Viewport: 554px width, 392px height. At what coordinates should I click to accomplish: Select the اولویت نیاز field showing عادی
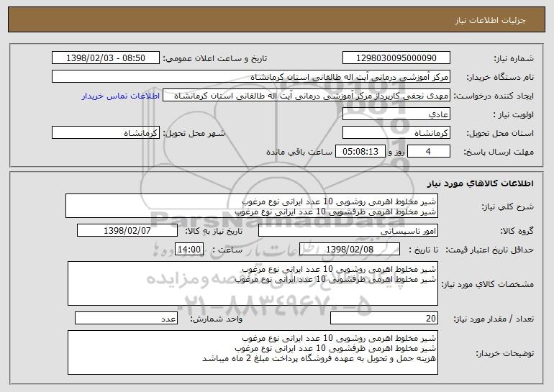point(396,114)
